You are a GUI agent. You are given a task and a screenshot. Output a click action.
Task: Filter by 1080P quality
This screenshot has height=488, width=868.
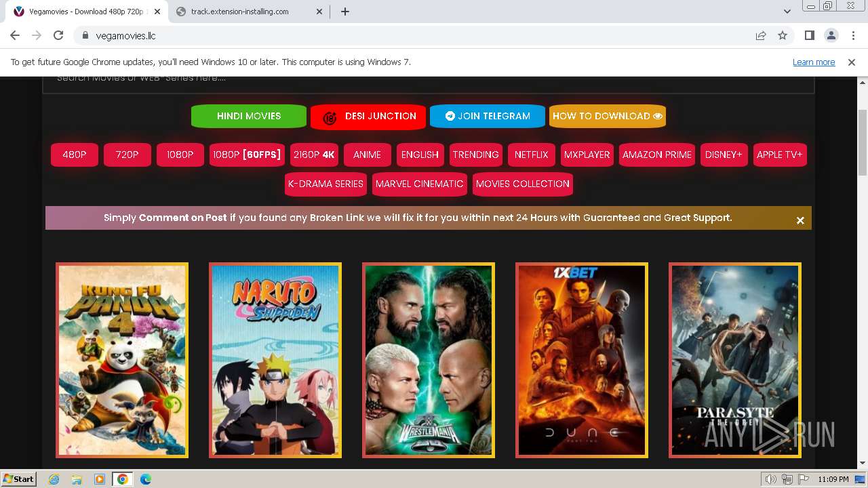pyautogui.click(x=180, y=155)
